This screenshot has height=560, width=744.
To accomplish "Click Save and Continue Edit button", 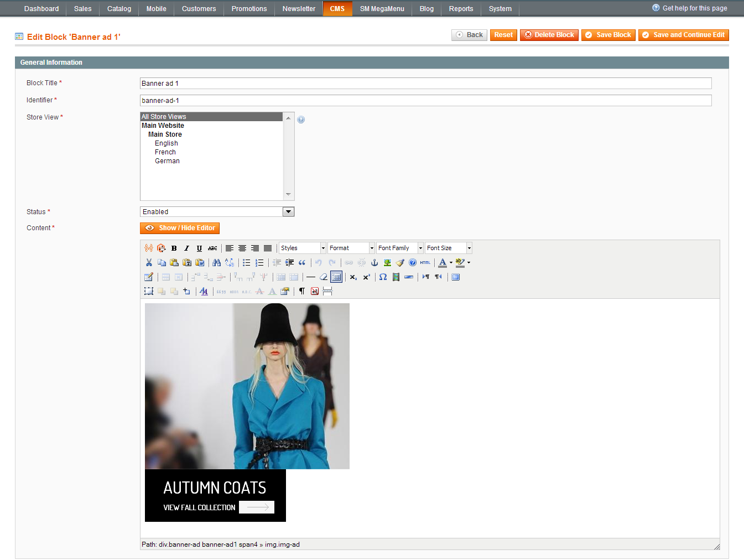I will 684,35.
